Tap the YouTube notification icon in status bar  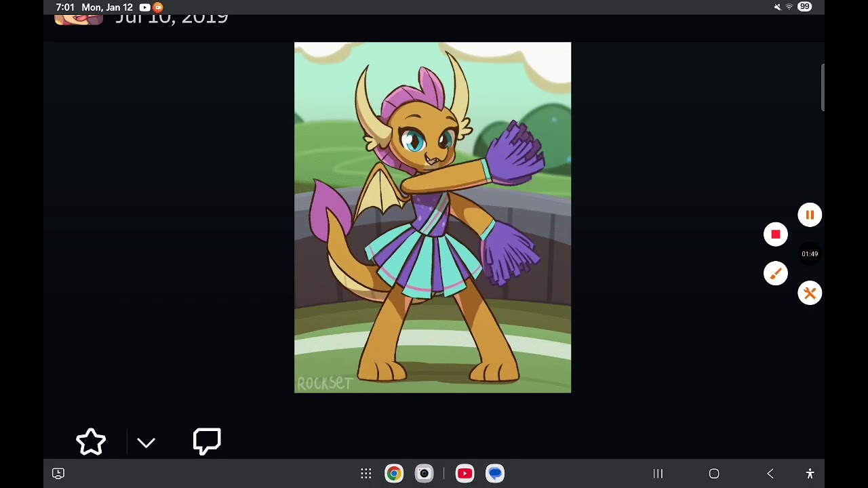(x=145, y=7)
